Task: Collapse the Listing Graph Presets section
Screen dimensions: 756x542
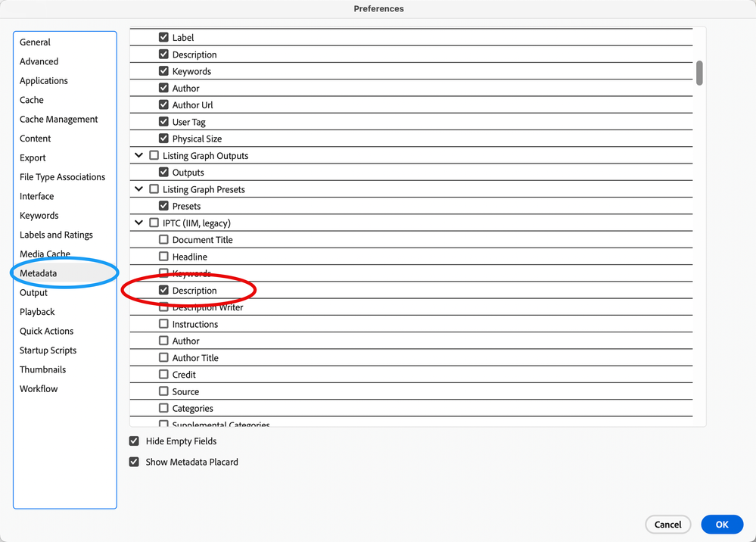Action: click(138, 189)
